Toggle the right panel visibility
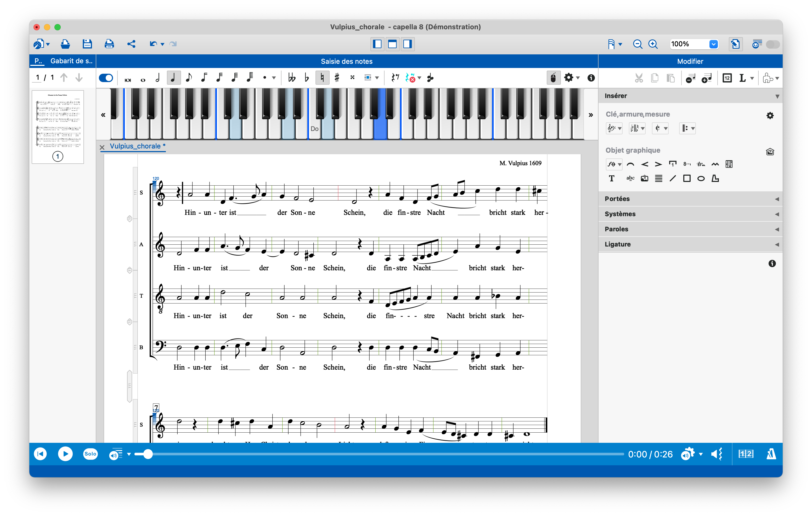Screen dimensions: 812x516 [x=408, y=44]
